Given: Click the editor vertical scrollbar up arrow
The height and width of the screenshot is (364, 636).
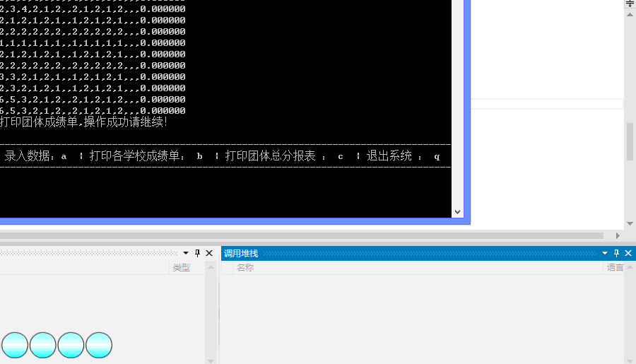Looking at the screenshot, I should 630,15.
